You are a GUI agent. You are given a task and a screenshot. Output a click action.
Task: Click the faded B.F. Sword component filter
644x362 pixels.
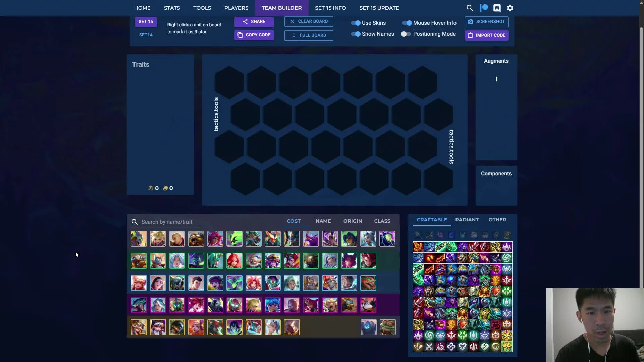tap(418, 235)
